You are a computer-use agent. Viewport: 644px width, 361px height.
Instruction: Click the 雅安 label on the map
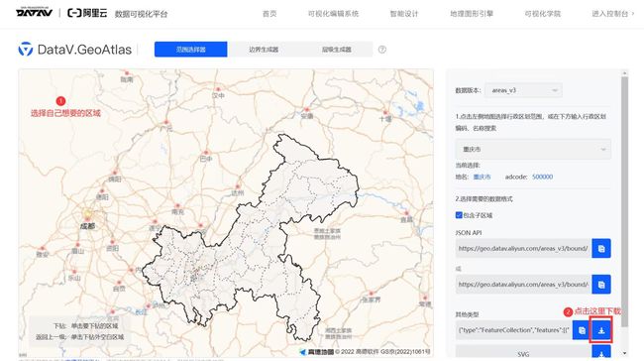(x=43, y=255)
